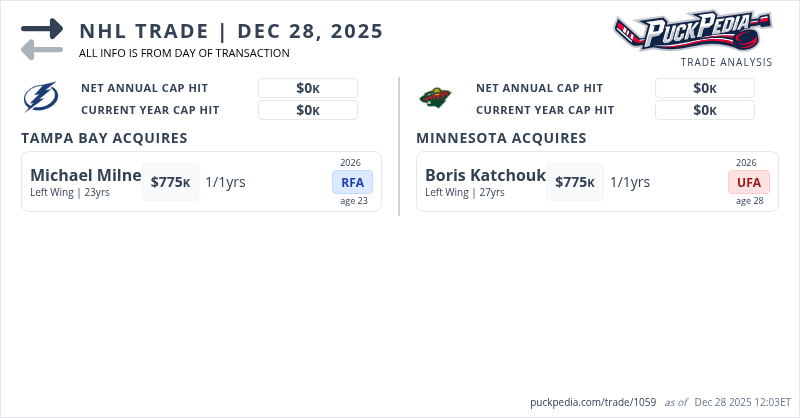Click Michael Milne's $775K cap hit box

tap(170, 182)
